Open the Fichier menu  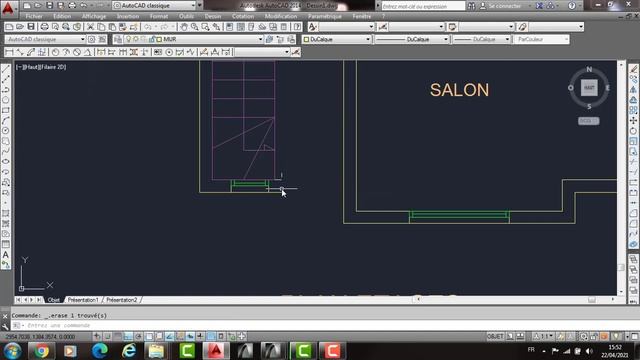pos(34,16)
